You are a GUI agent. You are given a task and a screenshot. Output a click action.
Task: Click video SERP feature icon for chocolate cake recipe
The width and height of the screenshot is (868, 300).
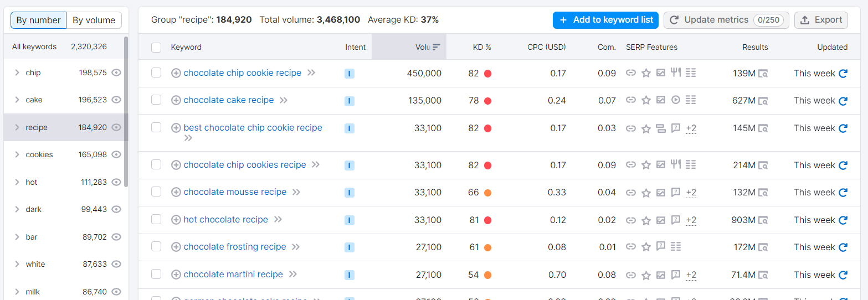(x=675, y=100)
